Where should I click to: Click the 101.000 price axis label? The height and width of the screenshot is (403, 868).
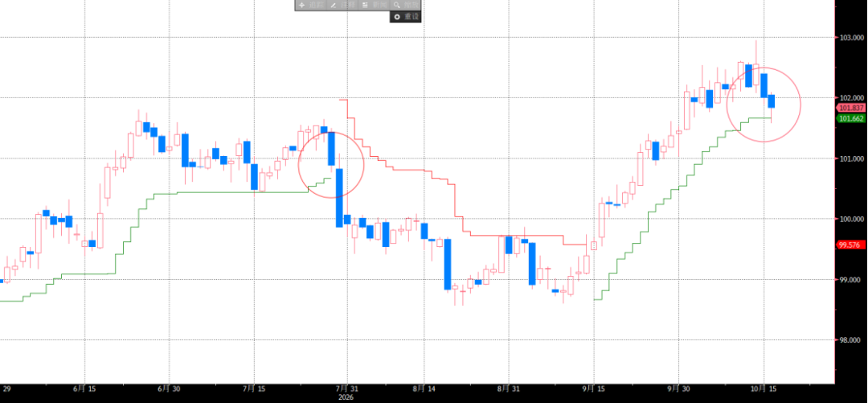tap(851, 158)
